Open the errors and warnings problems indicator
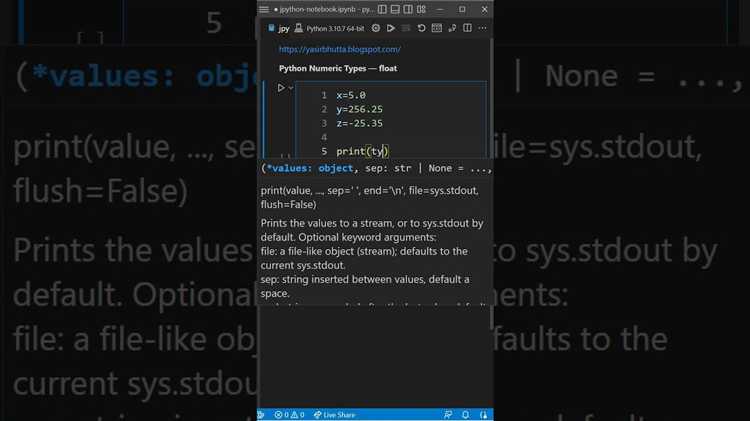 (x=289, y=414)
